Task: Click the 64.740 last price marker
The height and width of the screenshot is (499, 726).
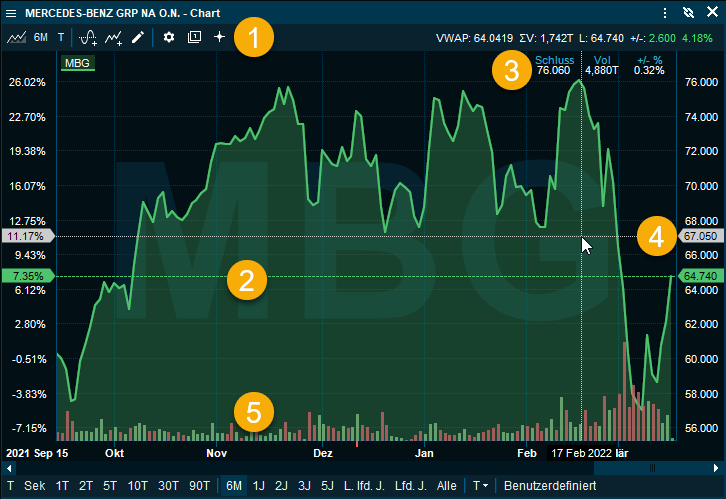Action: coord(702,275)
